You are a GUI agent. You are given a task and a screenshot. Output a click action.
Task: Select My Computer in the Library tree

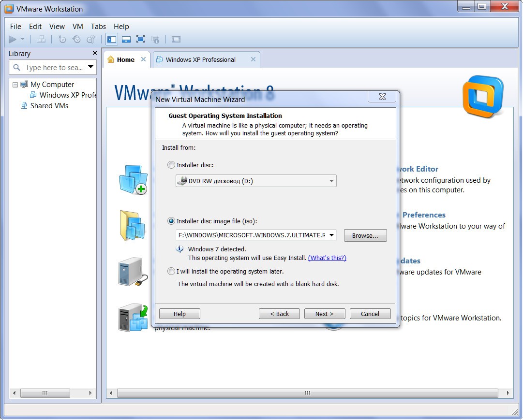pyautogui.click(x=52, y=84)
